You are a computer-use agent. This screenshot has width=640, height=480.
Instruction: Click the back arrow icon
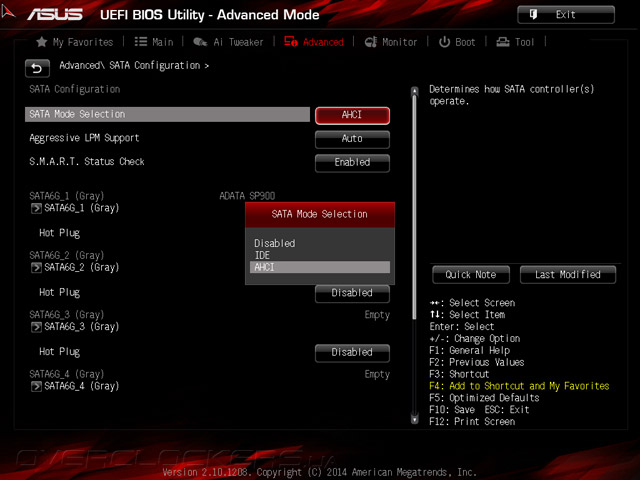pos(37,68)
